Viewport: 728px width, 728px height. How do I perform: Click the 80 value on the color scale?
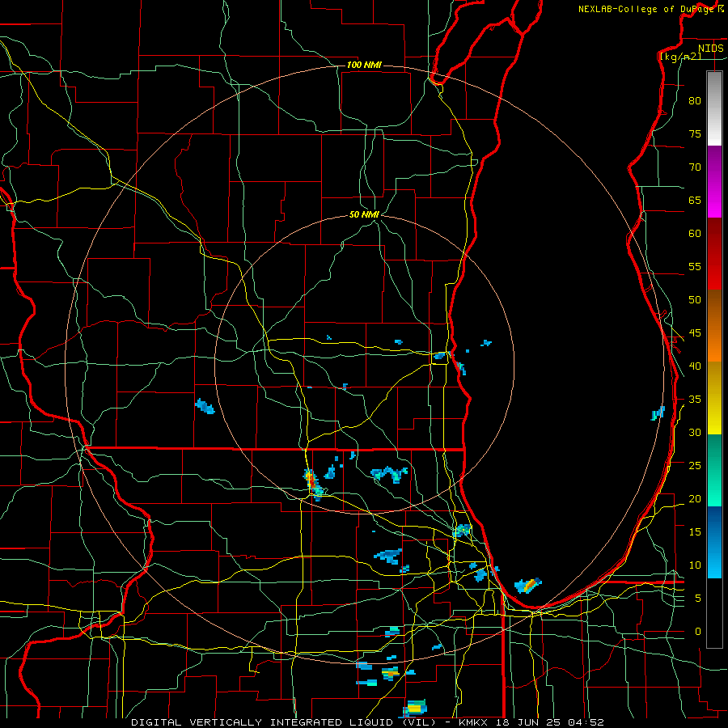pyautogui.click(x=695, y=101)
